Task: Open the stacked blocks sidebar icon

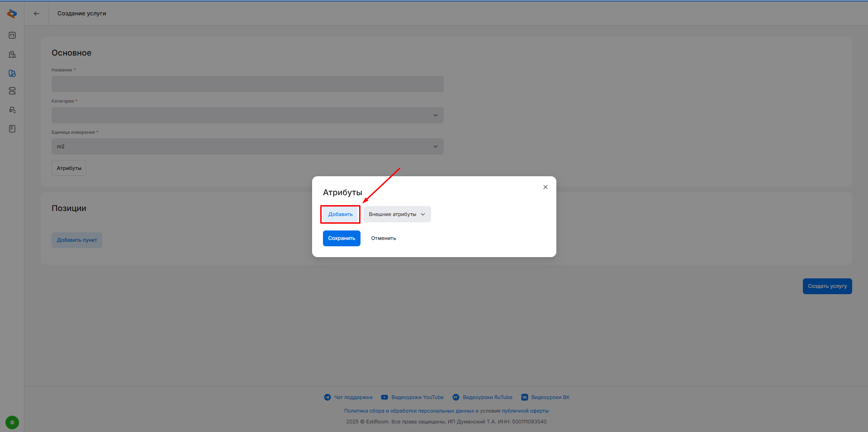Action: [x=12, y=91]
